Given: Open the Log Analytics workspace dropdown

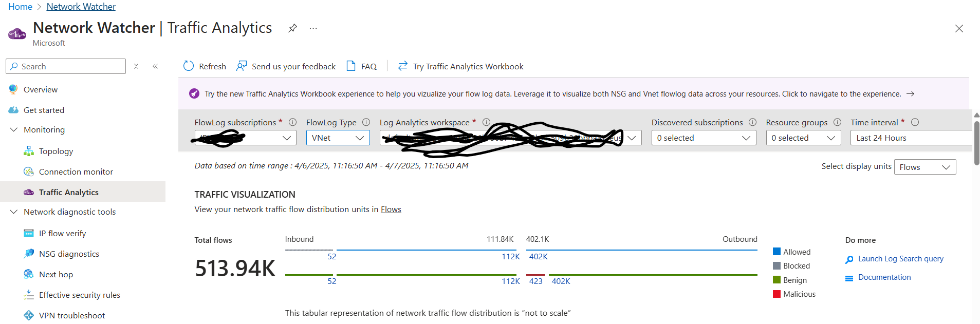Looking at the screenshot, I should [x=511, y=138].
